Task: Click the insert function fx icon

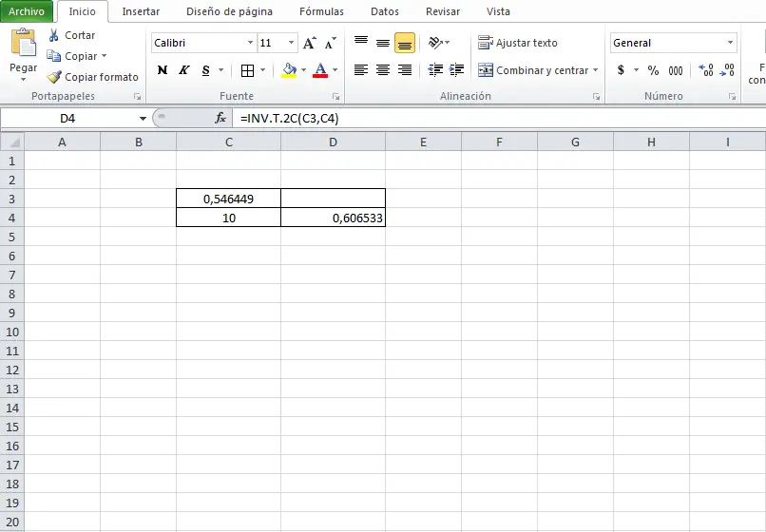Action: click(x=220, y=118)
